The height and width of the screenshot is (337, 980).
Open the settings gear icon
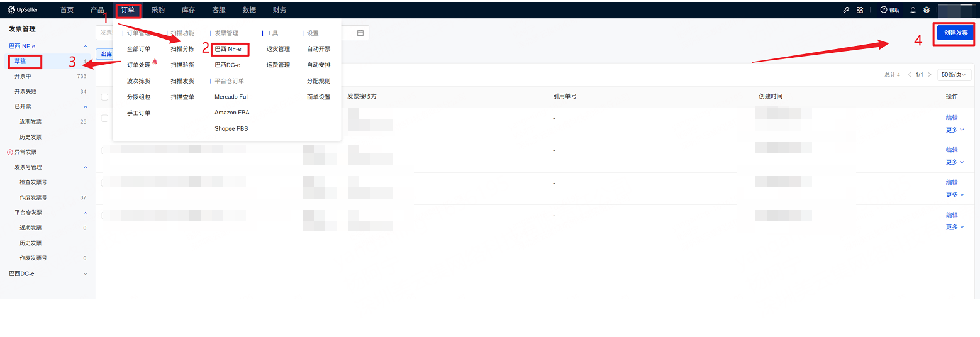coord(927,10)
